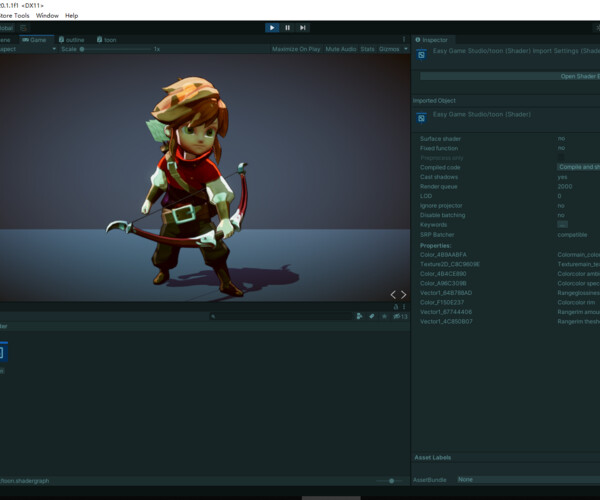Click the Render queue value 2000
600x500 pixels.
tap(565, 187)
